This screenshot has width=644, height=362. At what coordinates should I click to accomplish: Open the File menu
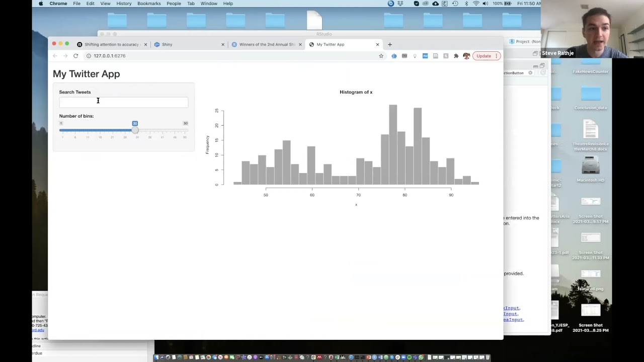[x=76, y=4]
